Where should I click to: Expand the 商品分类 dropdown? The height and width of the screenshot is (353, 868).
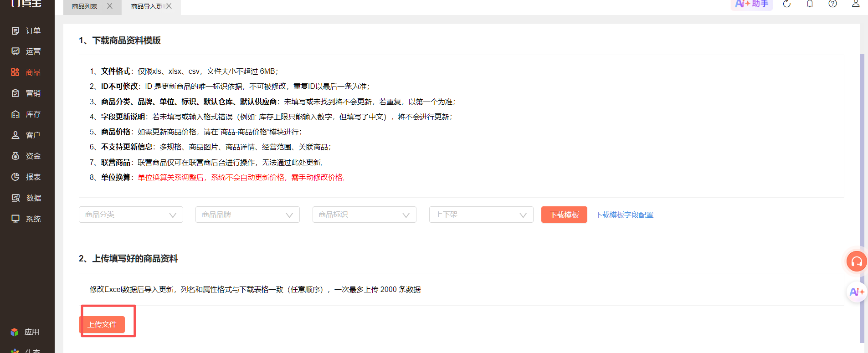tap(131, 215)
